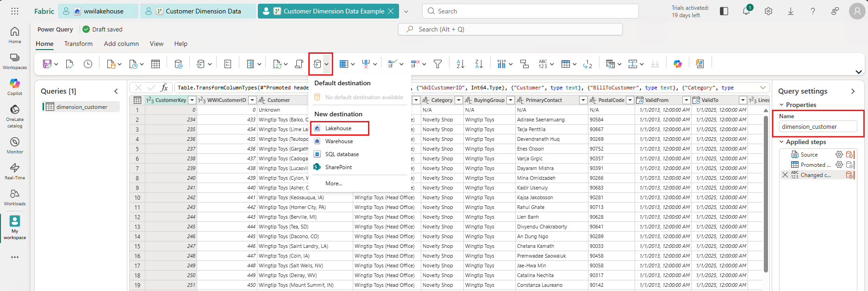
Task: Click the Add data destination icon
Action: pos(317,64)
